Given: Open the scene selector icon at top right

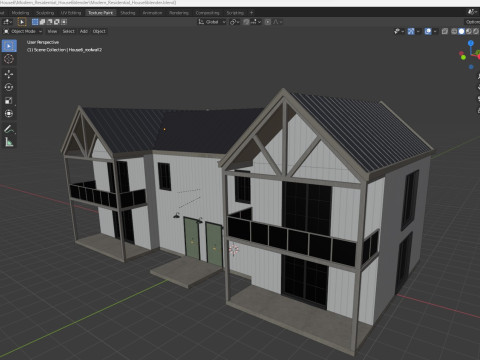Looking at the screenshot, I should (x=472, y=12).
